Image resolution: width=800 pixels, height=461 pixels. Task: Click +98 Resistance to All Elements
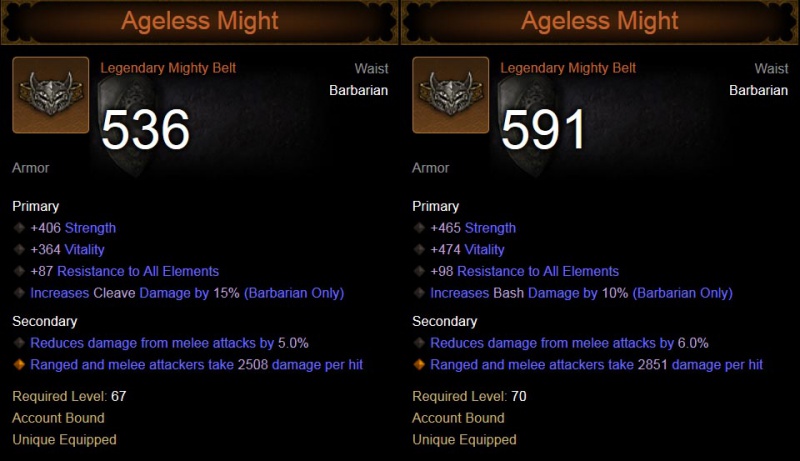point(524,272)
